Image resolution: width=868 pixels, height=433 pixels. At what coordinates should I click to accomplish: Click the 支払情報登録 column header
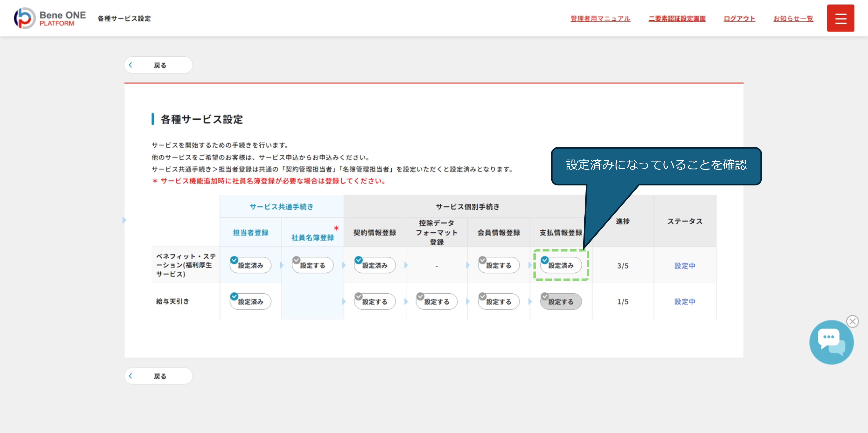pyautogui.click(x=561, y=232)
